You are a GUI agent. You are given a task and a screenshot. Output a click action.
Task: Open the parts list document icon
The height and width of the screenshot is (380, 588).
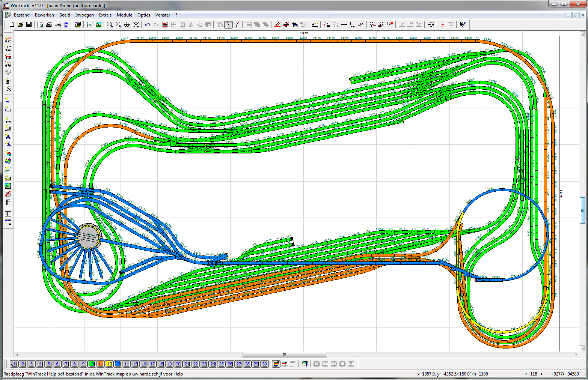pyautogui.click(x=66, y=25)
